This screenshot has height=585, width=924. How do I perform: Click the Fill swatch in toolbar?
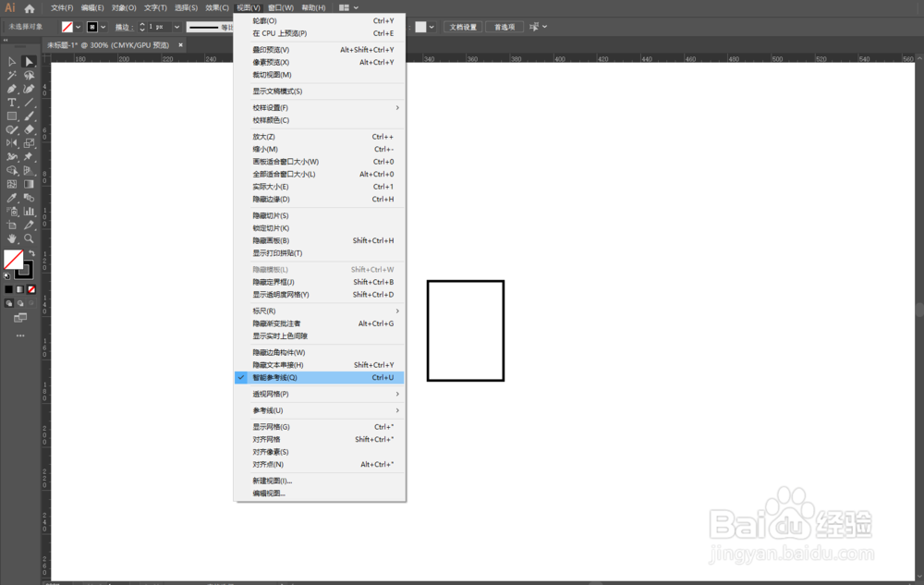click(x=13, y=259)
